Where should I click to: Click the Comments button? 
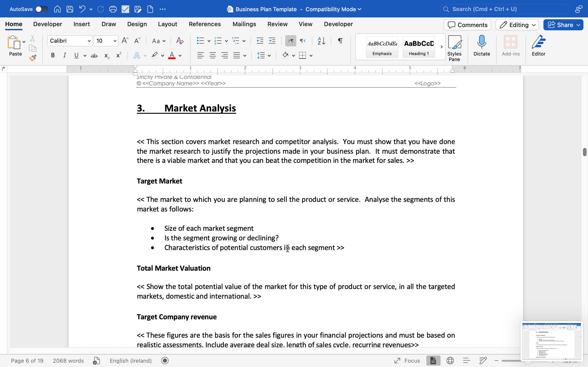467,25
